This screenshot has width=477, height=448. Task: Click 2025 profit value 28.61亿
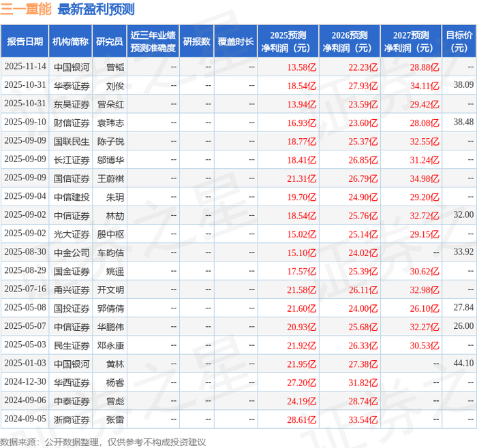[x=302, y=419]
